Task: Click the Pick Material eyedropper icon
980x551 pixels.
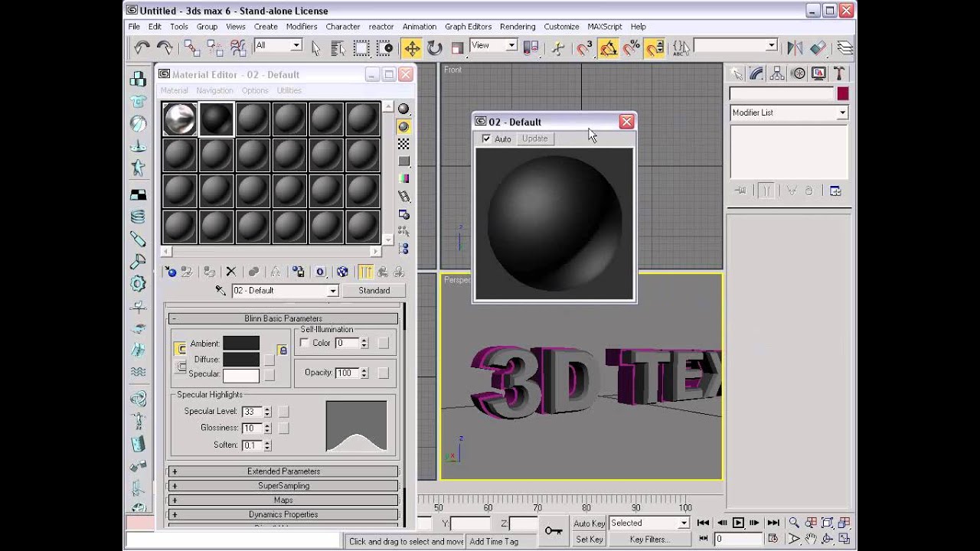Action: click(220, 291)
